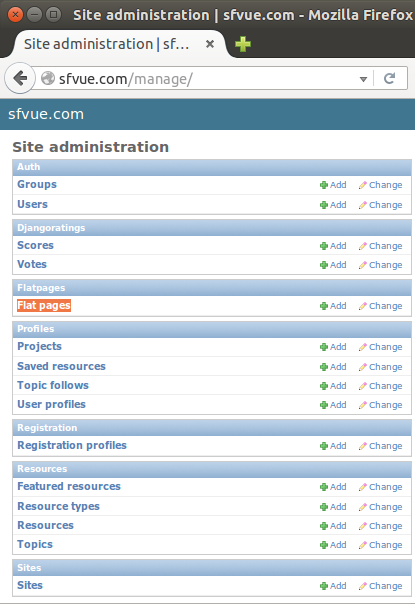
Task: Click the globe site identity icon
Action: tap(48, 78)
